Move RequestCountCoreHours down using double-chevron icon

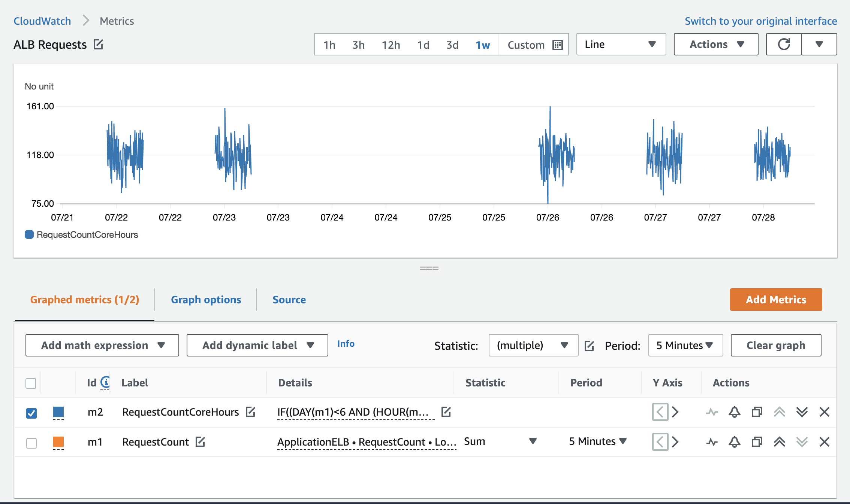point(802,412)
